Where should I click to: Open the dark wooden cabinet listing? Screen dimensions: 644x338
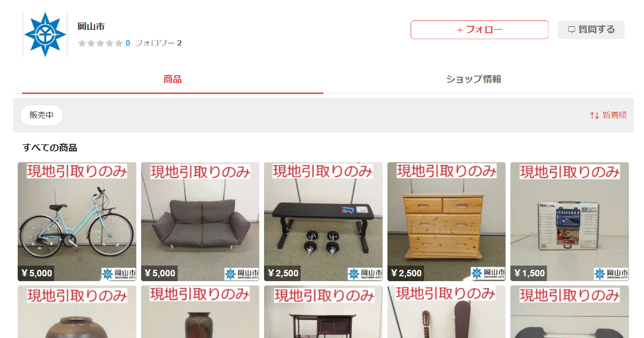[x=323, y=312]
